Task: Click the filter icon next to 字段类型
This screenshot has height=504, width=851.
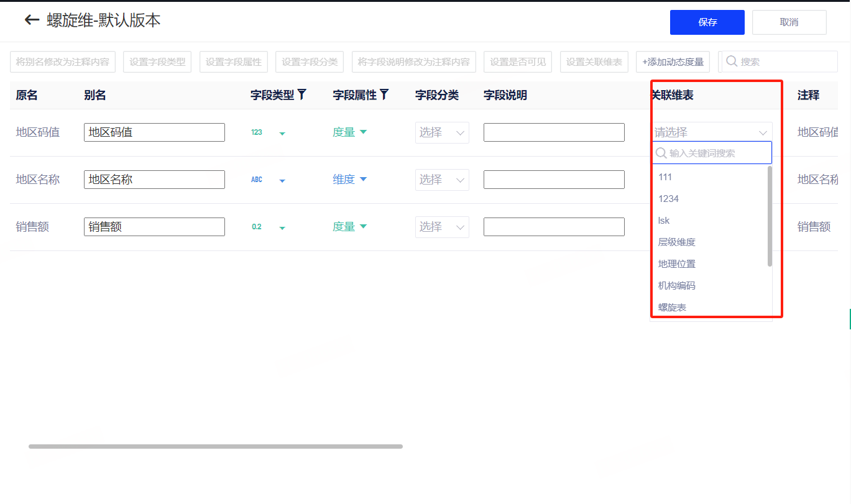Action: coord(302,94)
